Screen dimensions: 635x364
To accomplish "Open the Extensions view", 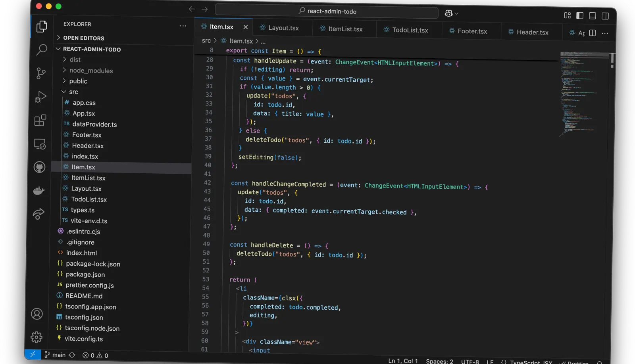I will coord(40,121).
